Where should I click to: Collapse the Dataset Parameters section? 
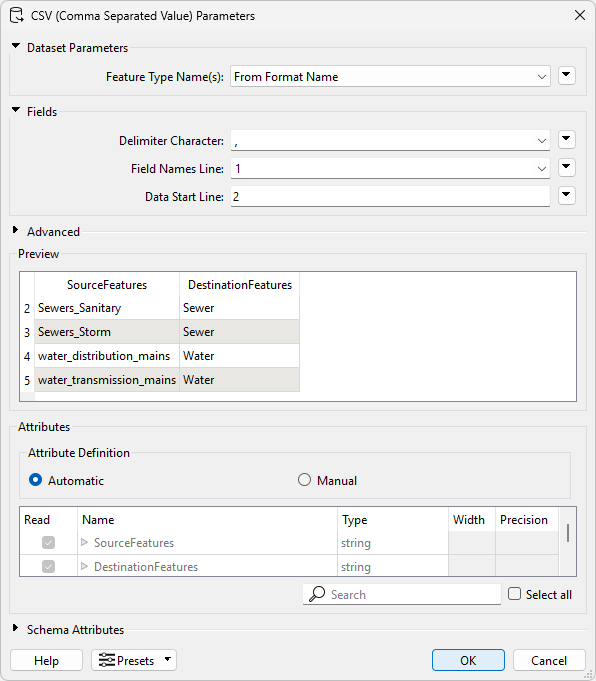[x=16, y=46]
